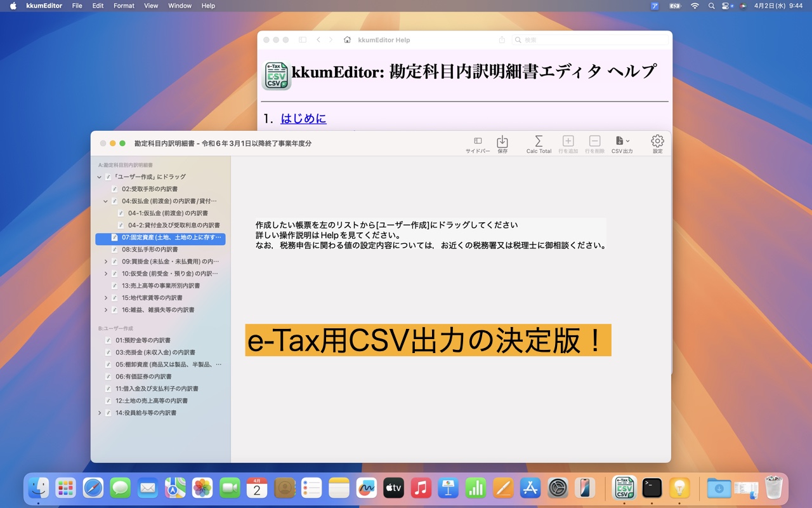Expand the 15:地代家賃等の内訳書 item
Viewport: 812px width, 508px height.
(x=106, y=298)
